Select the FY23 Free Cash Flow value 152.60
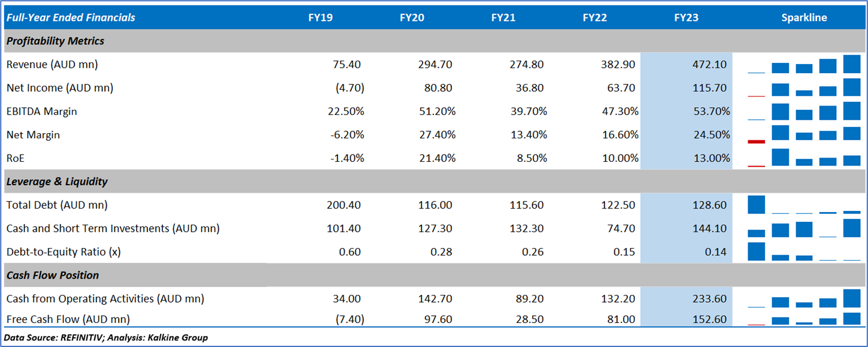The height and width of the screenshot is (347, 868). 709,319
